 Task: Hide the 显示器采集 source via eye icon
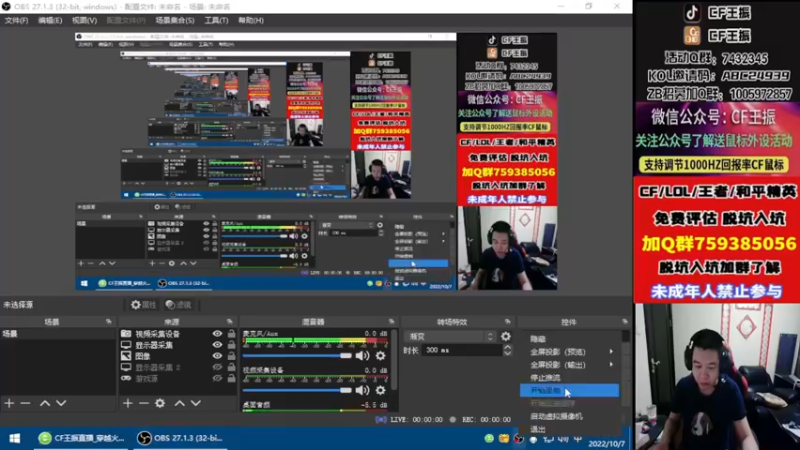click(217, 345)
